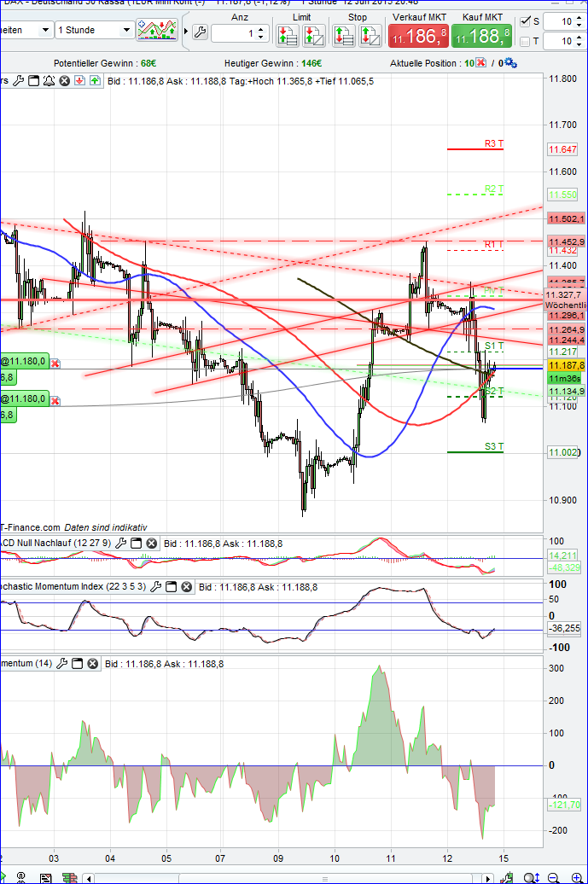Click the 11.002 price axis label
The height and width of the screenshot is (884, 588).
point(562,452)
